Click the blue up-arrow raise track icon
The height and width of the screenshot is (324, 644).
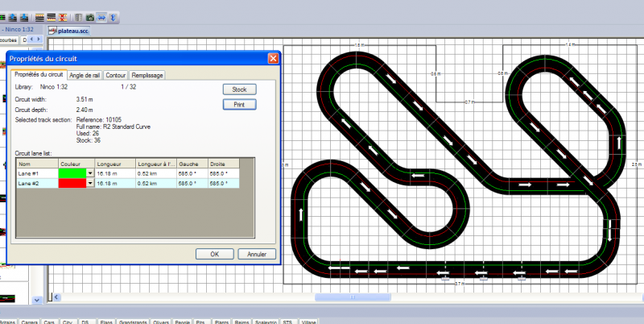click(x=13, y=18)
